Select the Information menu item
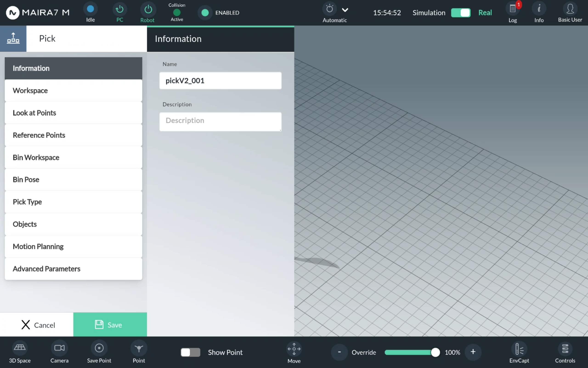Image resolution: width=588 pixels, height=368 pixels. 73,68
